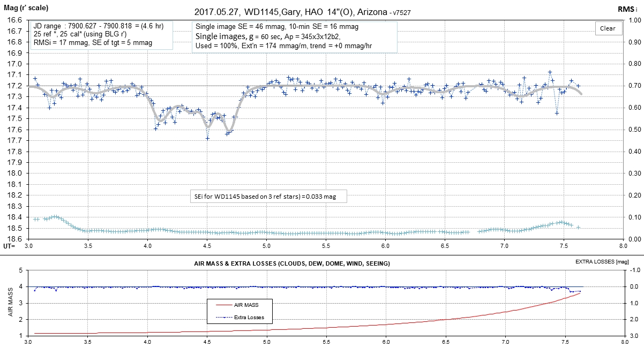Image resolution: width=644 pixels, height=347 pixels.
Task: Click the SEi for WD1145 annotation box
Action: [x=269, y=197]
